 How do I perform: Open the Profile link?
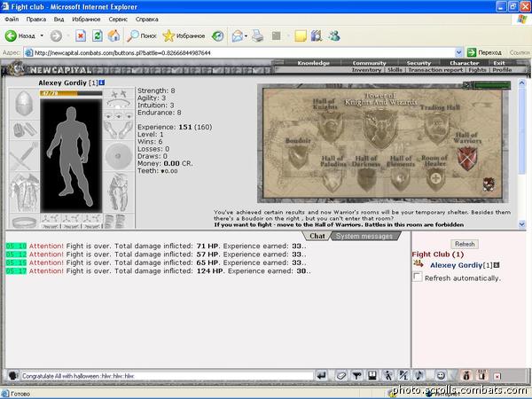(502, 70)
